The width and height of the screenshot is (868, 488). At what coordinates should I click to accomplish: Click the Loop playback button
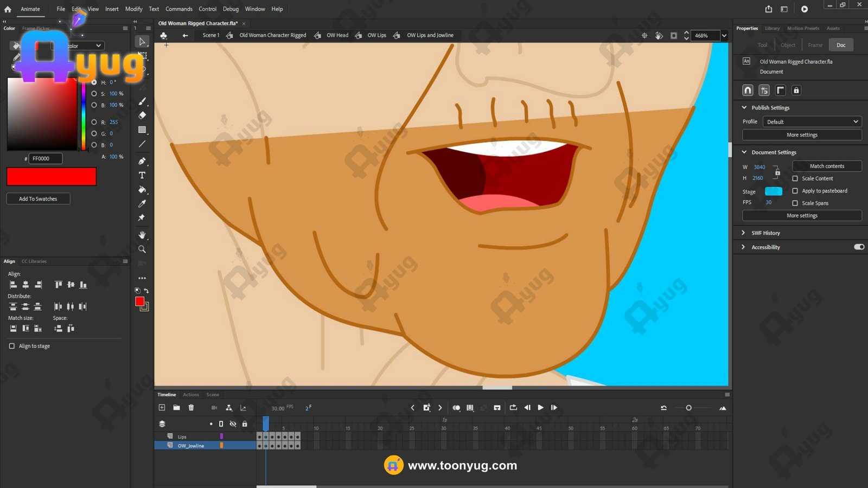coord(513,407)
